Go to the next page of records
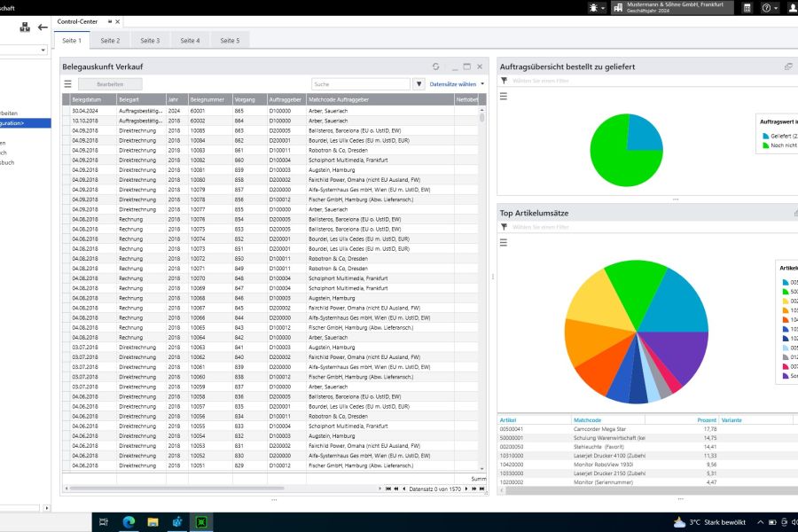798x532 pixels. click(x=473, y=489)
